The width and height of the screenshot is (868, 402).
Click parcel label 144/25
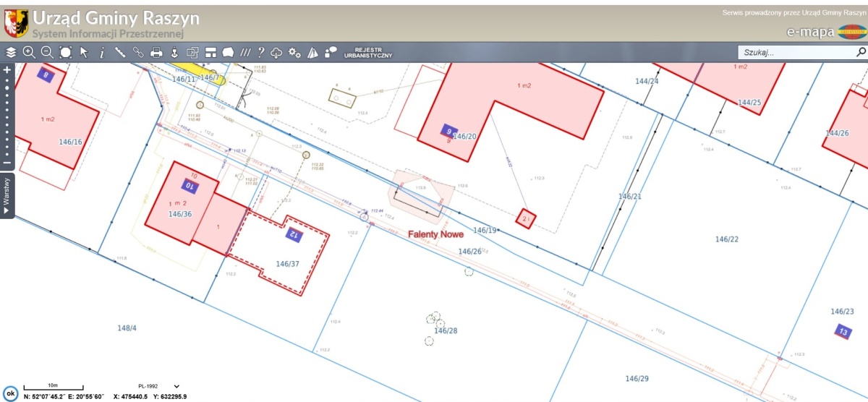coord(750,103)
